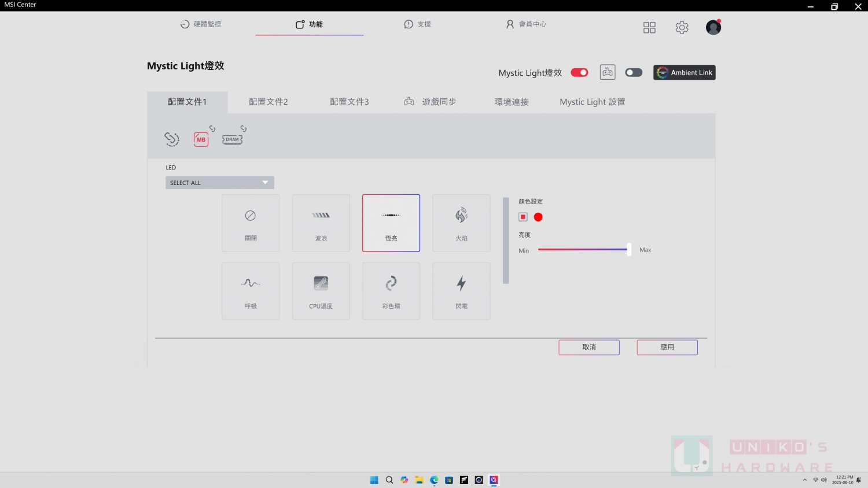This screenshot has width=868, height=488.
Task: Click the MSI Center taskbar icon
Action: coord(494,480)
